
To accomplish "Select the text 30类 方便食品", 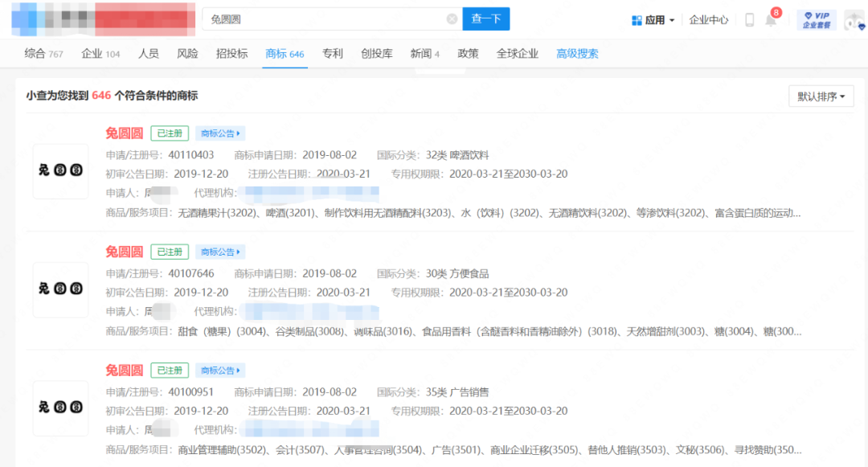I will pos(457,274).
